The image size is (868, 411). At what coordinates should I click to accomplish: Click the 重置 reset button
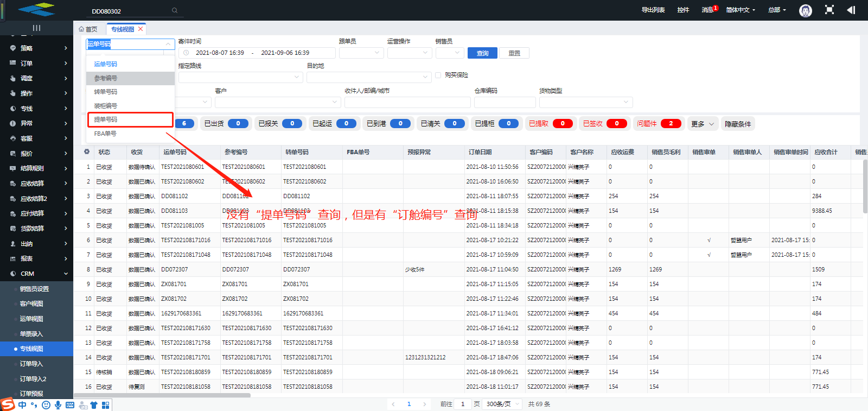click(x=514, y=53)
